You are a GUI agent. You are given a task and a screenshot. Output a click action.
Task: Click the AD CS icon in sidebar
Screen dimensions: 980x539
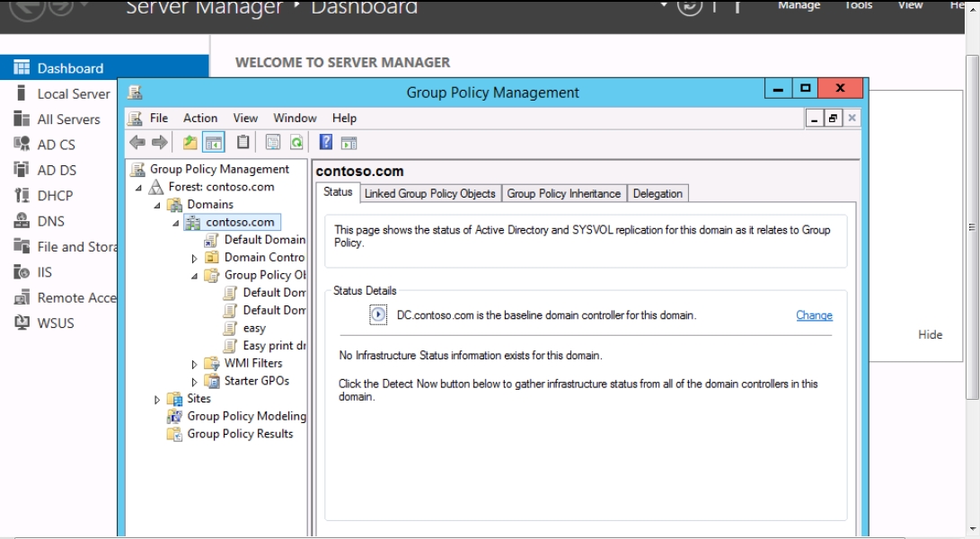(x=22, y=145)
